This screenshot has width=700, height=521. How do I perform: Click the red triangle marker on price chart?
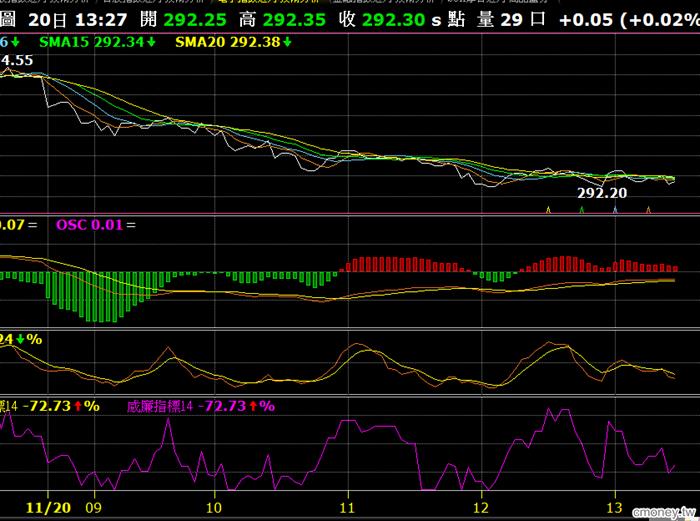[x=648, y=210]
